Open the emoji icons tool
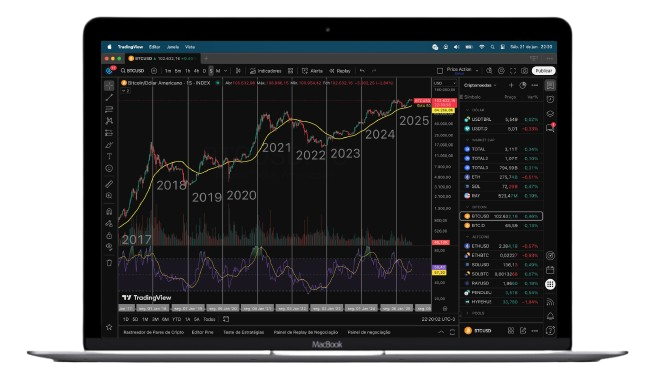The height and width of the screenshot is (375, 666). pos(109,168)
